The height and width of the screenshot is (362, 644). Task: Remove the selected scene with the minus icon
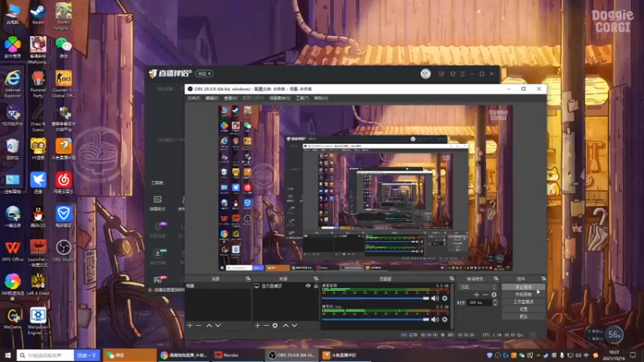pyautogui.click(x=199, y=326)
